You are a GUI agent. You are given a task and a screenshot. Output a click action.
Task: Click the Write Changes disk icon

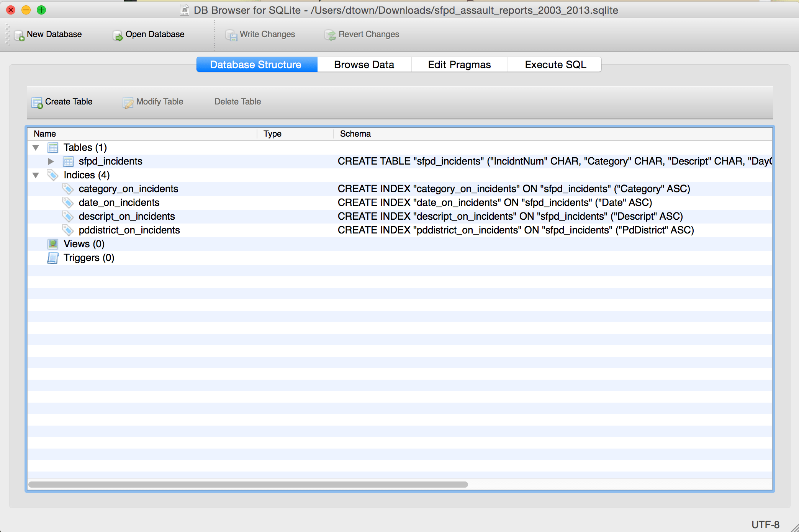click(231, 35)
